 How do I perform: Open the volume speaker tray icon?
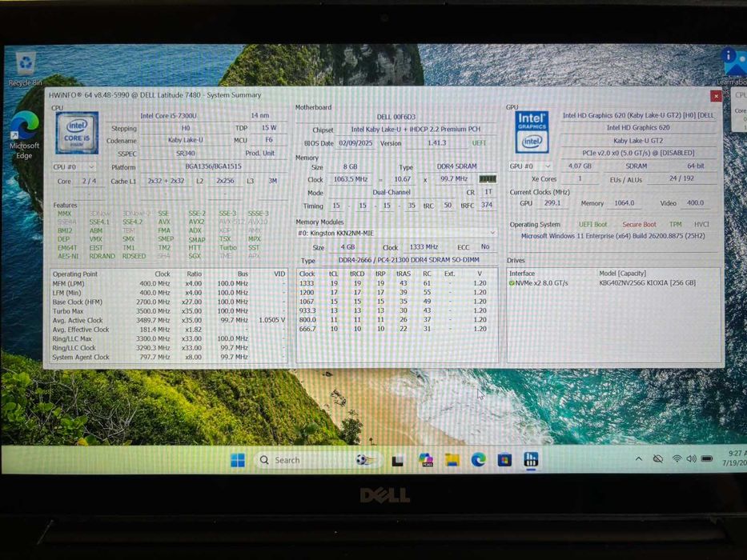pos(691,459)
